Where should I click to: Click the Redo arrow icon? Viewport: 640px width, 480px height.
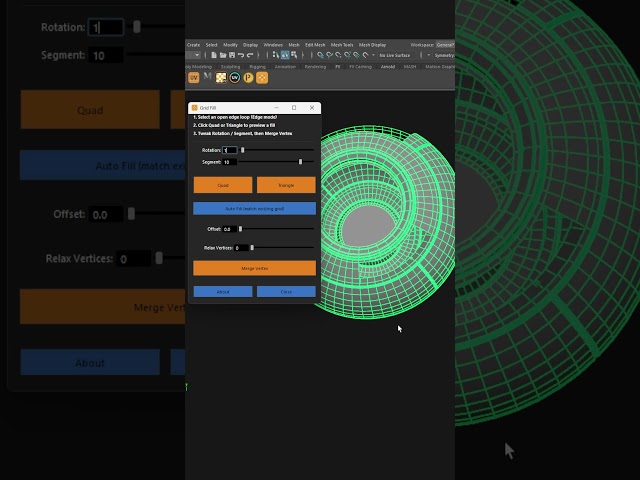(x=250, y=55)
